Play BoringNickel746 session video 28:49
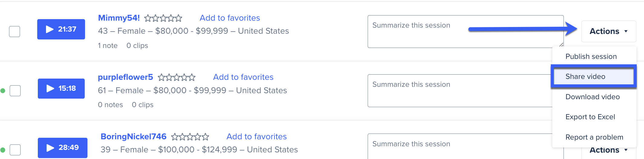The width and height of the screenshot is (644, 159). click(62, 148)
